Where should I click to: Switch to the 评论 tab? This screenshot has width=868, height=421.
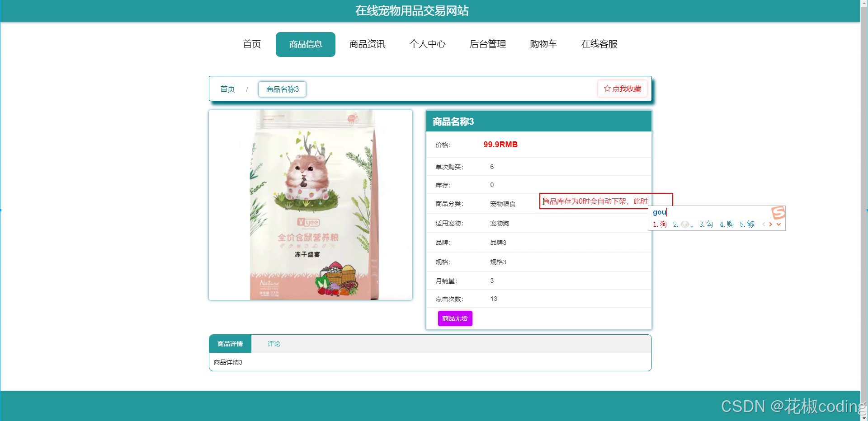pyautogui.click(x=274, y=344)
